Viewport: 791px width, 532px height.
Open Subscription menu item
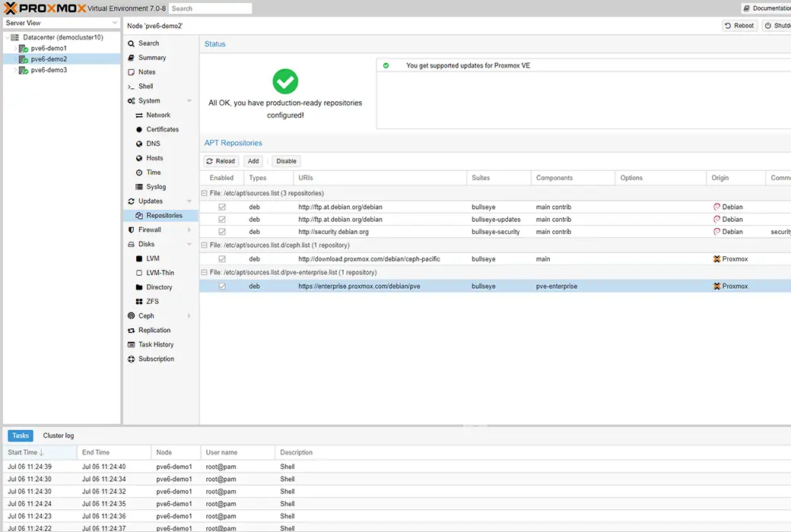coord(160,359)
